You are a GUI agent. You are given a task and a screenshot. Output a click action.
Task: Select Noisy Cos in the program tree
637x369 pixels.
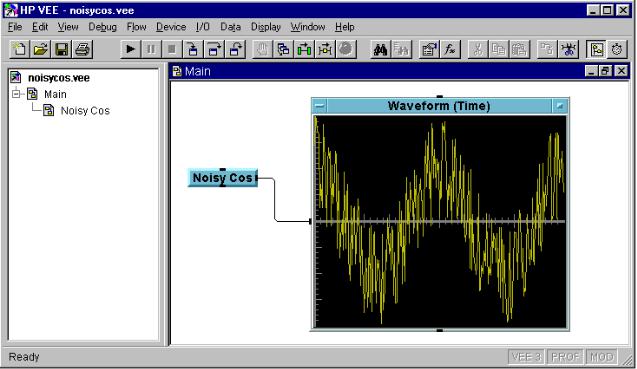tap(85, 111)
